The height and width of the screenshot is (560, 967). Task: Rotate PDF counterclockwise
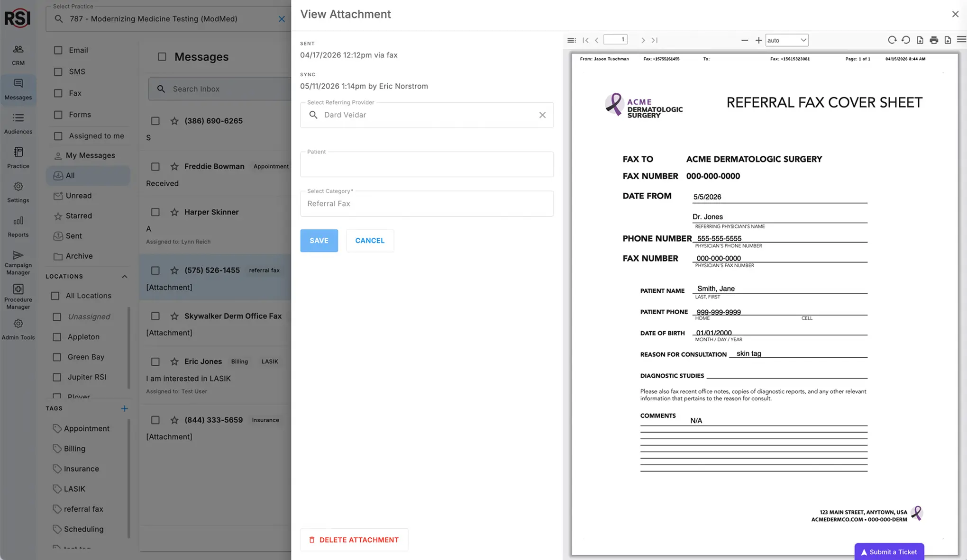coord(906,40)
